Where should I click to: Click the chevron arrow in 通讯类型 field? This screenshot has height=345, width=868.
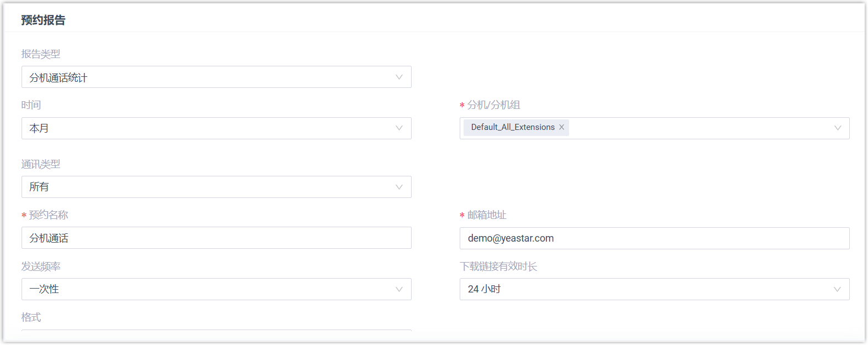[x=399, y=187]
